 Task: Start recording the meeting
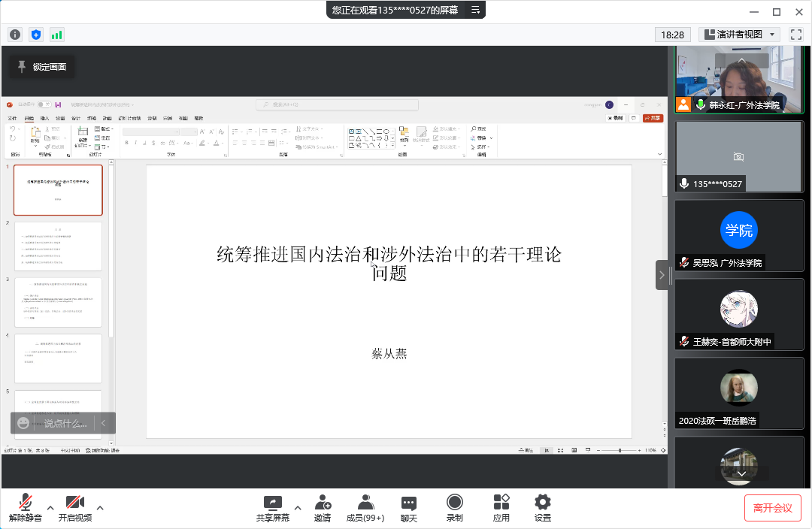[x=454, y=508]
